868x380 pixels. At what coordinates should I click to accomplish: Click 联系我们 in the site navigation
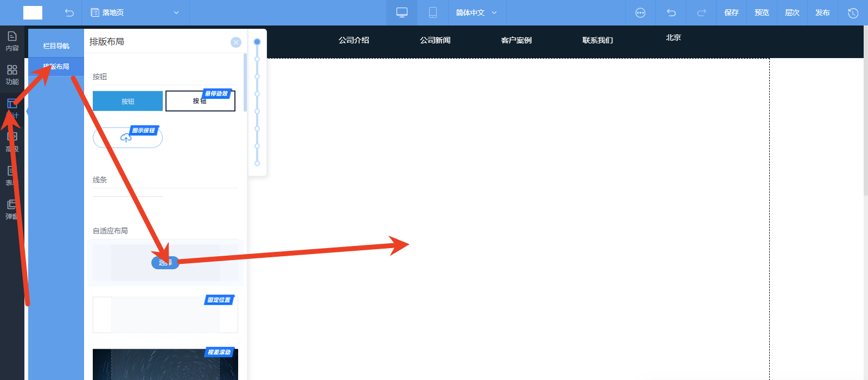point(598,40)
